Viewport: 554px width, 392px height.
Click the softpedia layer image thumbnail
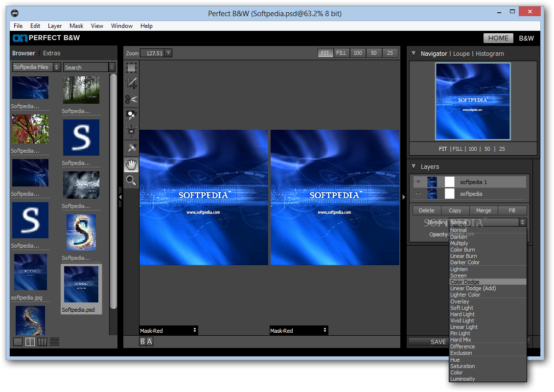tap(432, 193)
